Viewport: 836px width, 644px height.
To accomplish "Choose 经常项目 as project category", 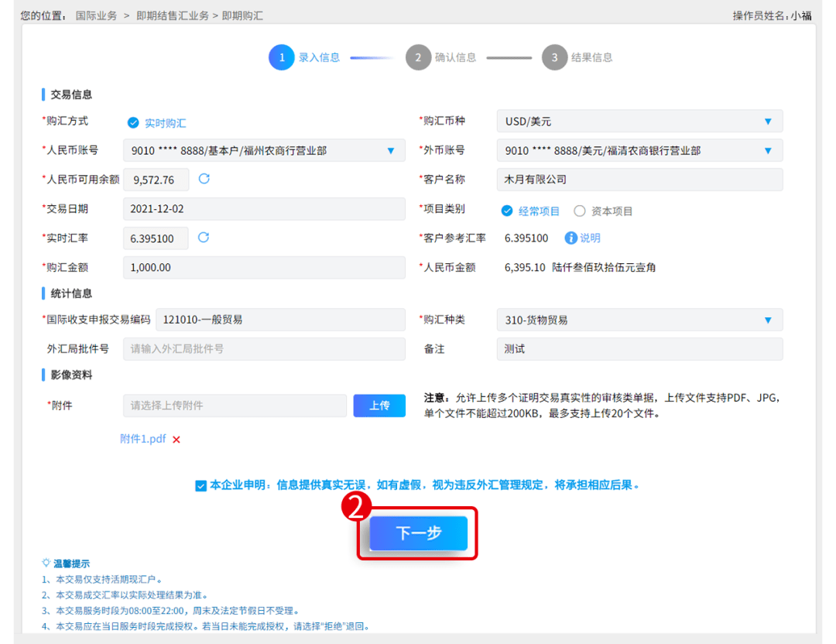I will (x=507, y=211).
